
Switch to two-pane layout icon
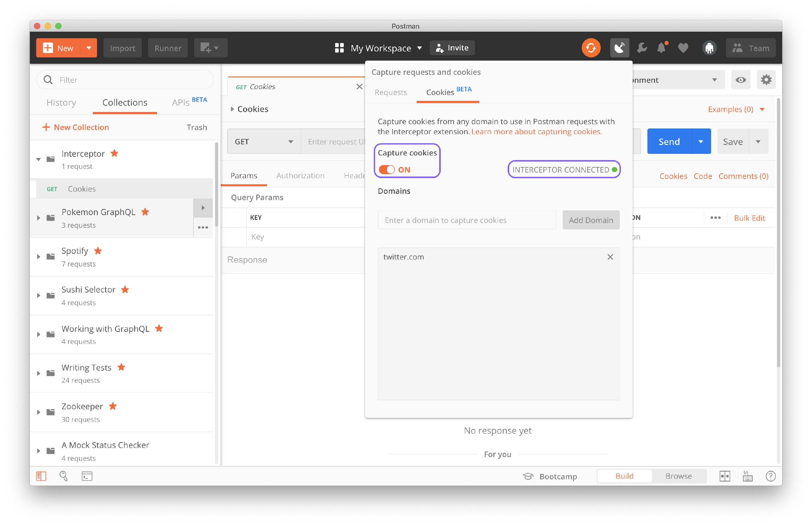[724, 476]
